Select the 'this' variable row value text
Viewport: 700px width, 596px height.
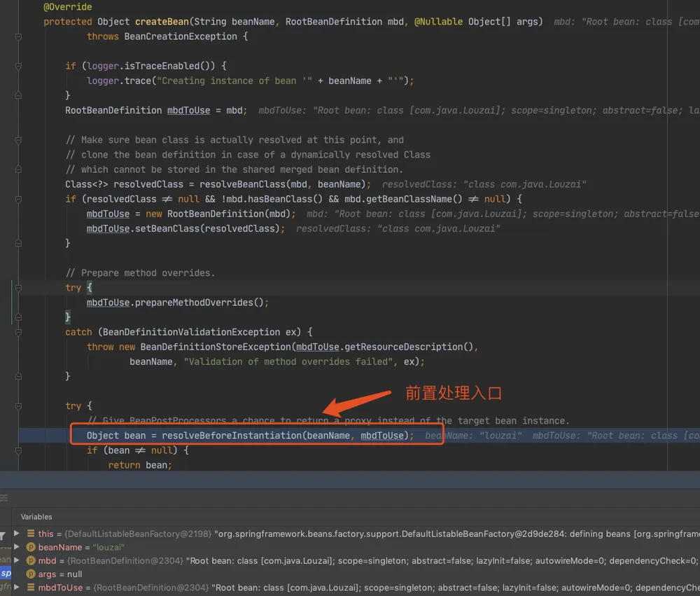coord(456,534)
